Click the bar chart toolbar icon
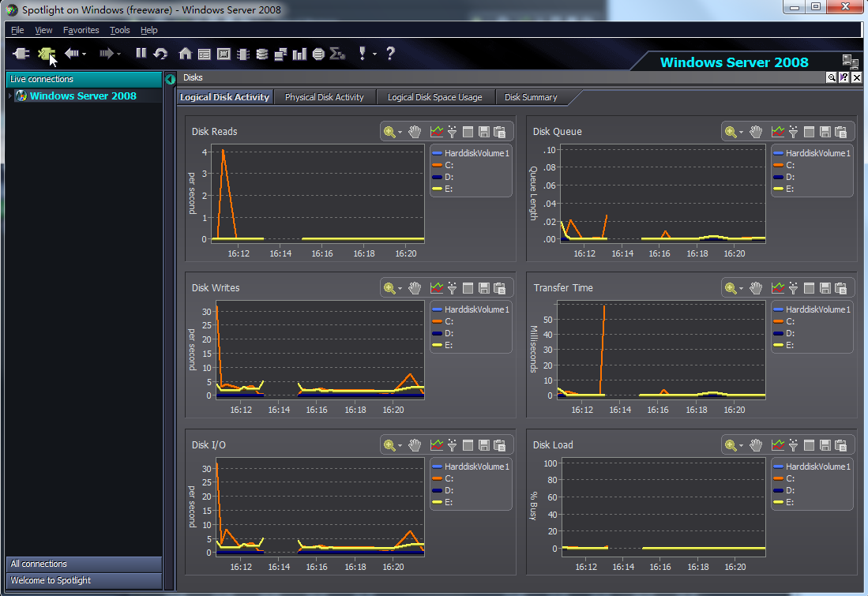Screen dimensions: 868x596 tap(299, 54)
